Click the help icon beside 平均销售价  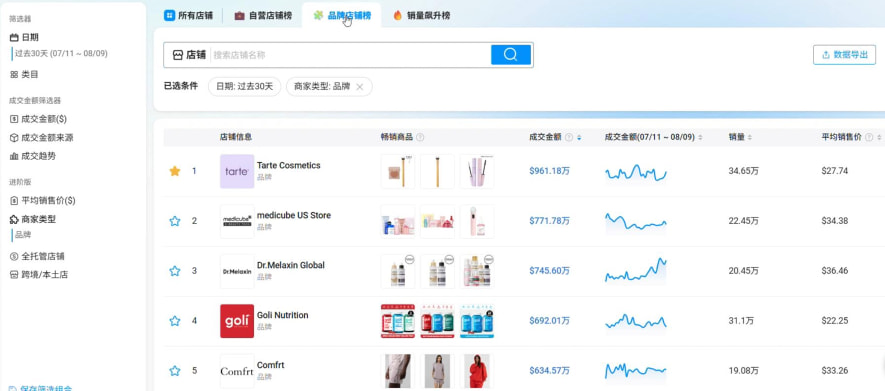click(869, 137)
